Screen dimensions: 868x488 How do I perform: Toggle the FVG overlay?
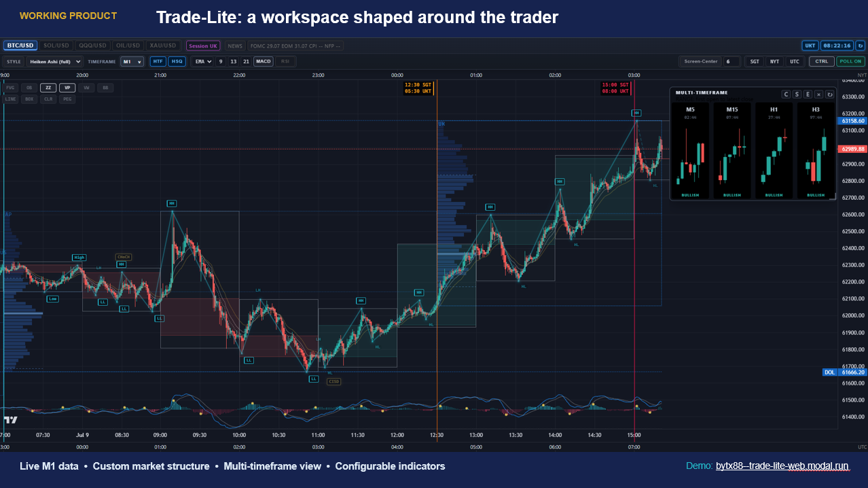10,88
